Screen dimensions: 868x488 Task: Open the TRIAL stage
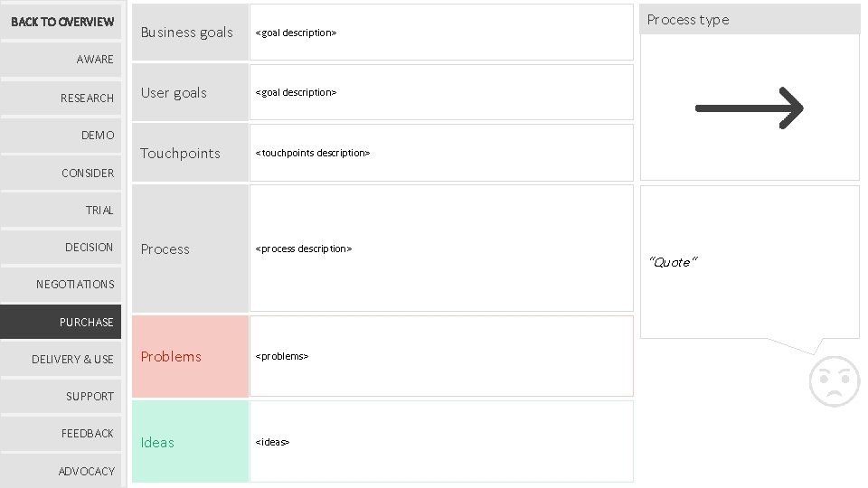pos(61,211)
